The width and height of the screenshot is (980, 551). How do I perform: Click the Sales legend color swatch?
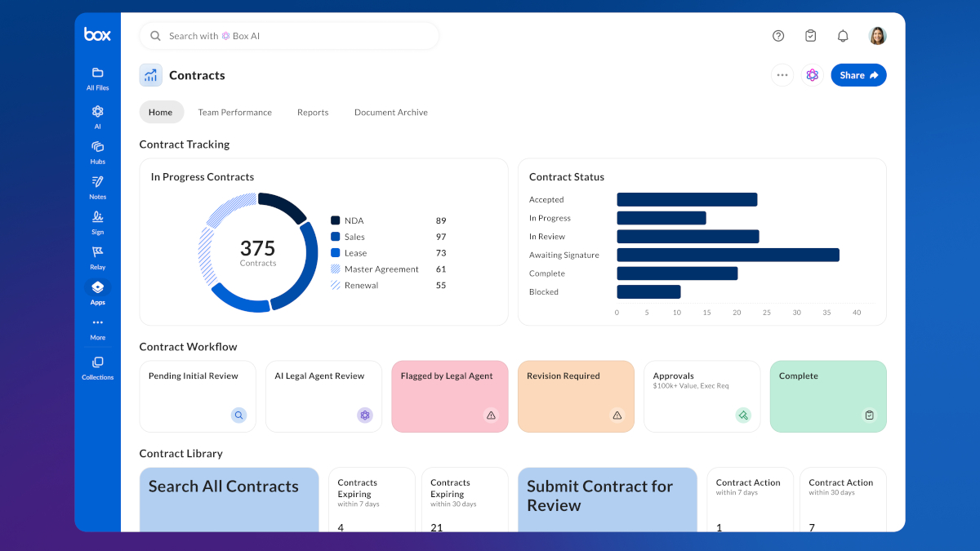point(335,237)
